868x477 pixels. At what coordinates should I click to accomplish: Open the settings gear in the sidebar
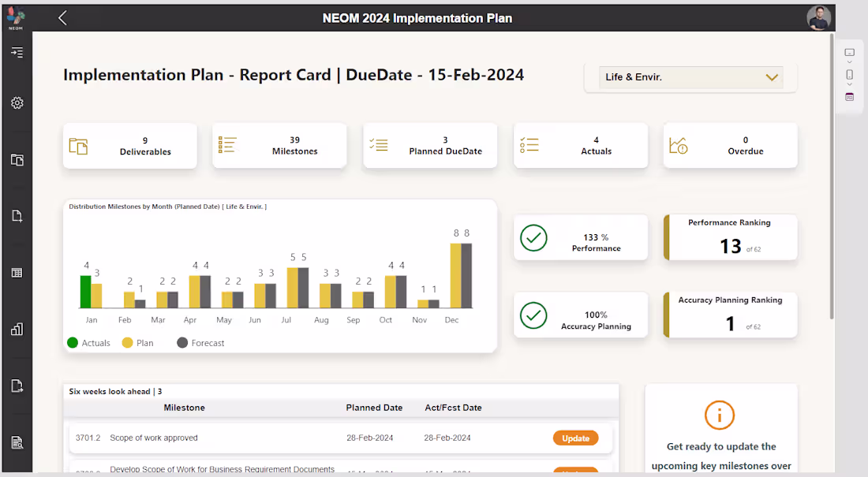tap(17, 102)
